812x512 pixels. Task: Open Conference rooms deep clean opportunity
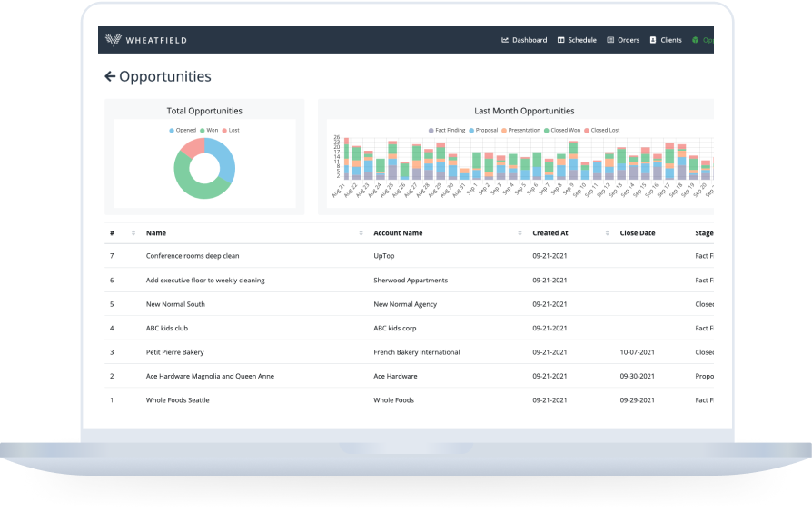[x=193, y=256]
